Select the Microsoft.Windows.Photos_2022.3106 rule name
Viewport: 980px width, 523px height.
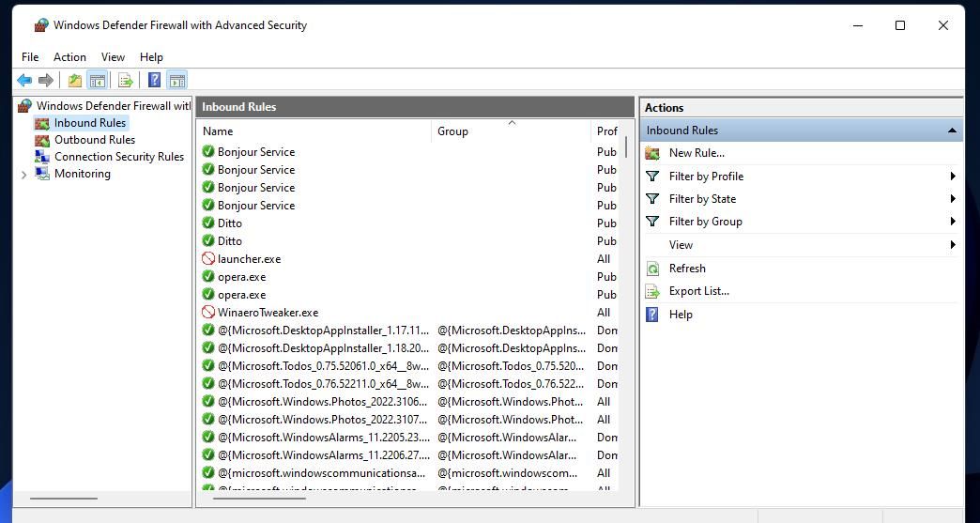click(323, 402)
